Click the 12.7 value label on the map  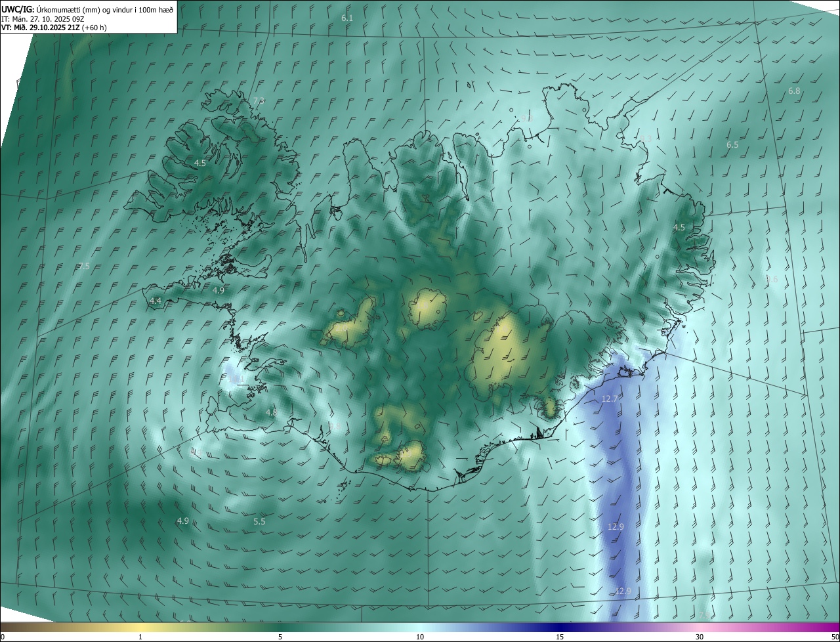coord(610,398)
